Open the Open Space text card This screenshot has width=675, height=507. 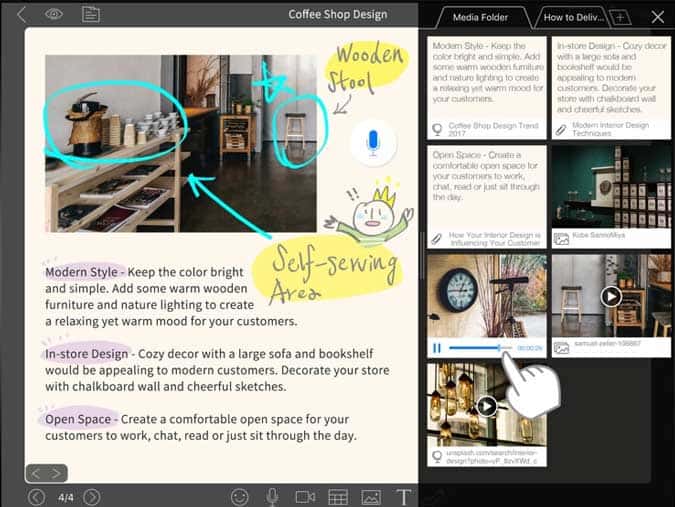click(487, 197)
